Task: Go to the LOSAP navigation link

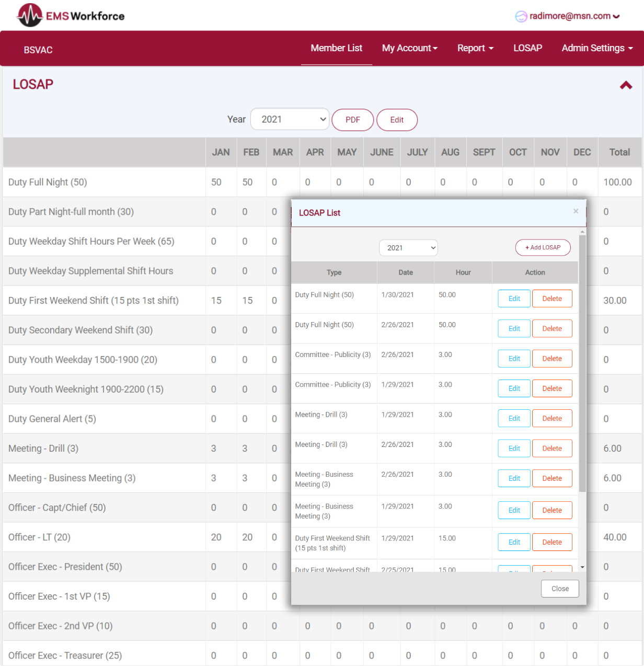Action: click(527, 48)
